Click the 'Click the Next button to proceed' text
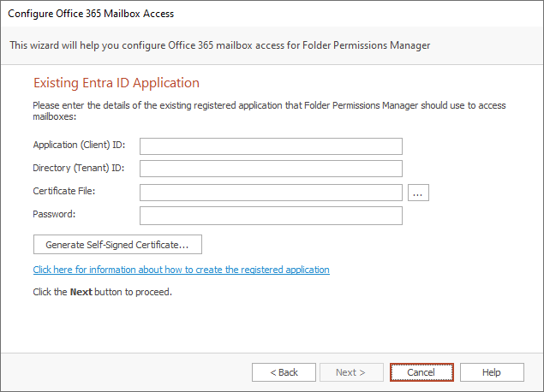Image resolution: width=544 pixels, height=392 pixels. (102, 292)
